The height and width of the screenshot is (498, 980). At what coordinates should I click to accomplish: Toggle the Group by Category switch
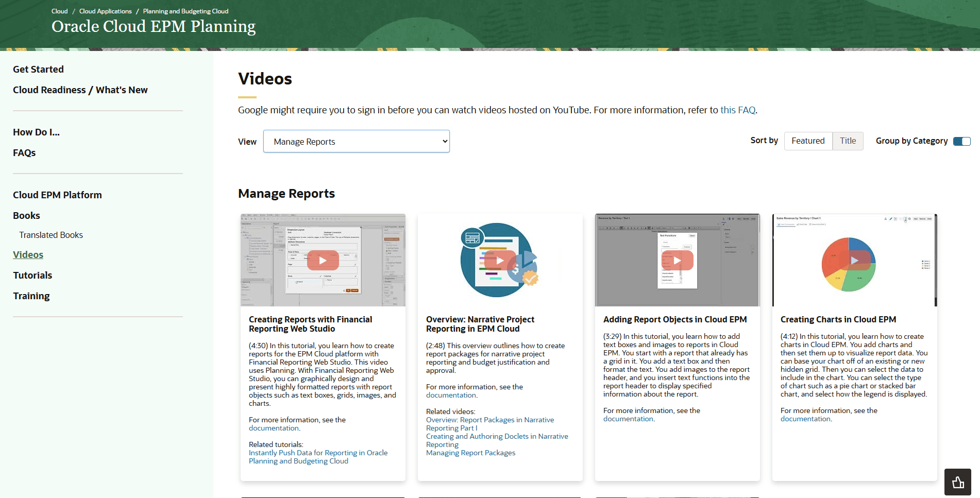coord(961,141)
